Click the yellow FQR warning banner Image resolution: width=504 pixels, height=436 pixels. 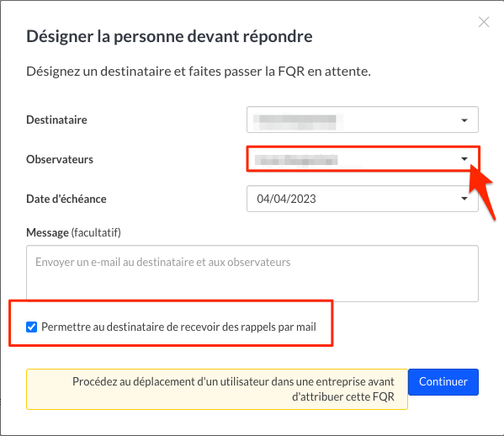coord(217,389)
